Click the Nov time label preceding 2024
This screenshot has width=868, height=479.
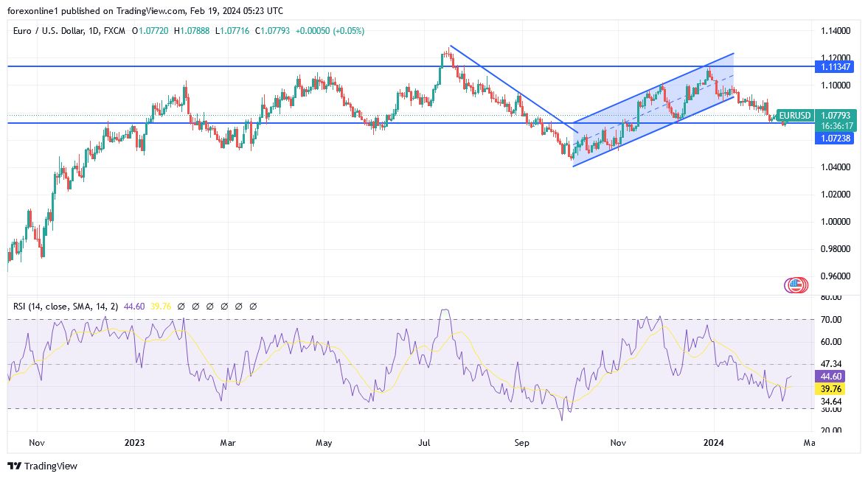618,442
